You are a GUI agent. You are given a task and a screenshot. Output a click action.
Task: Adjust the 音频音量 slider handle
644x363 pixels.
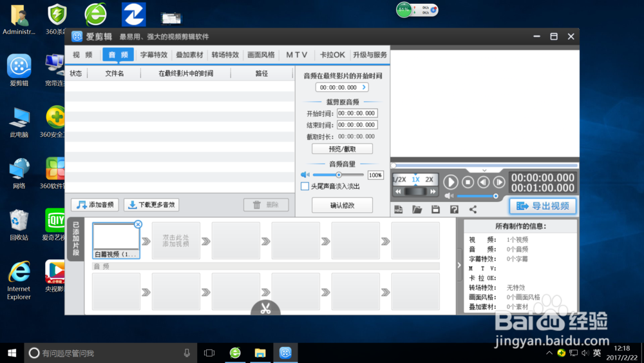tap(339, 175)
